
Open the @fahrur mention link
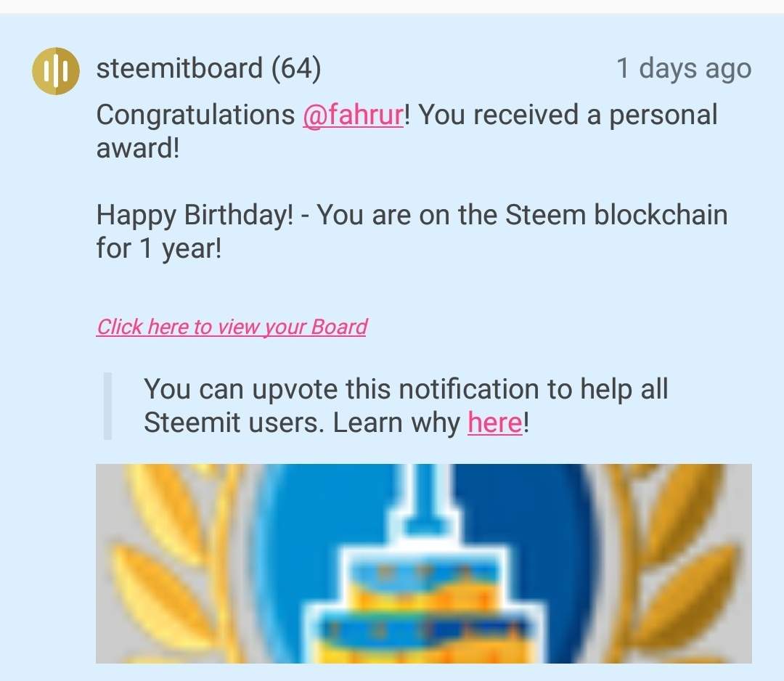(353, 115)
